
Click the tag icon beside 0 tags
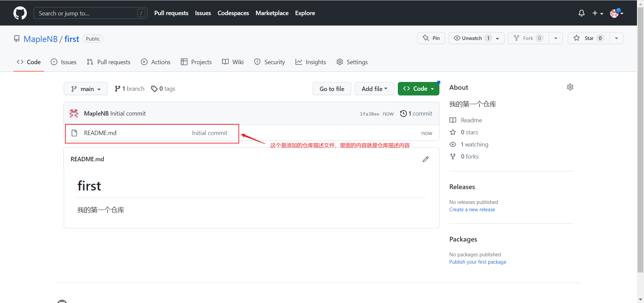tap(154, 89)
